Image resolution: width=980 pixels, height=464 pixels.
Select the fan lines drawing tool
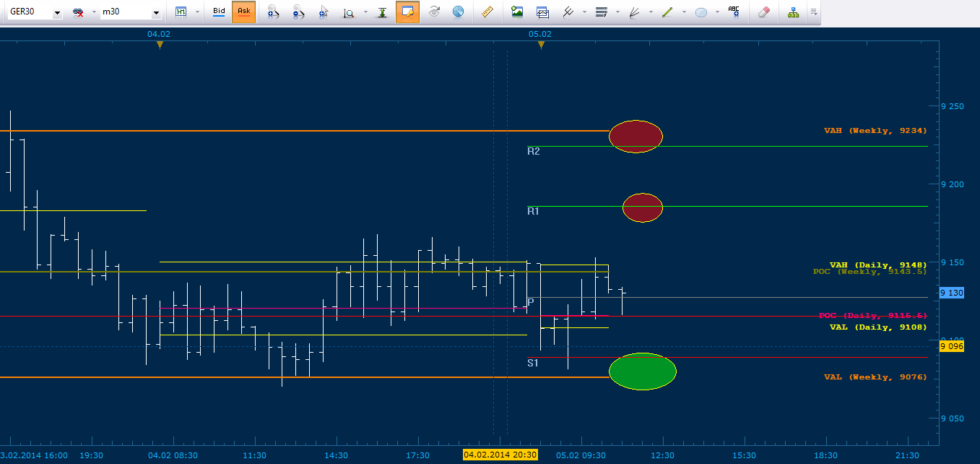point(634,12)
